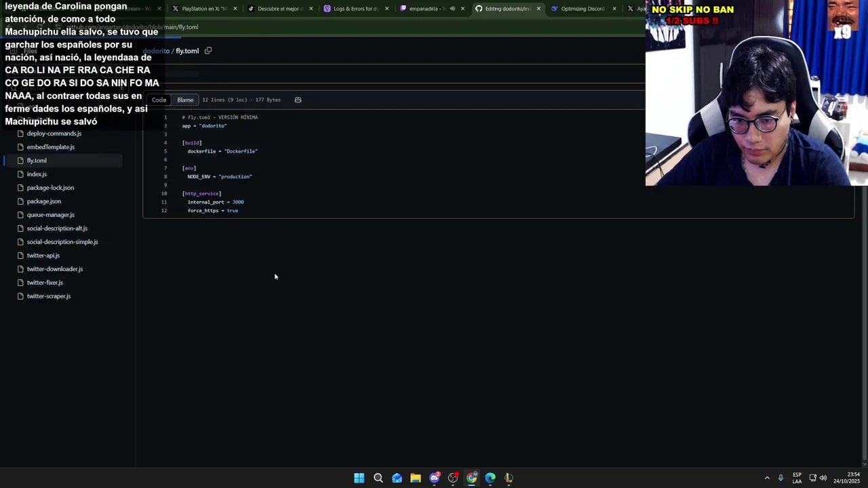Click line number 12 in code
Screen dimensions: 868x488
click(163, 211)
